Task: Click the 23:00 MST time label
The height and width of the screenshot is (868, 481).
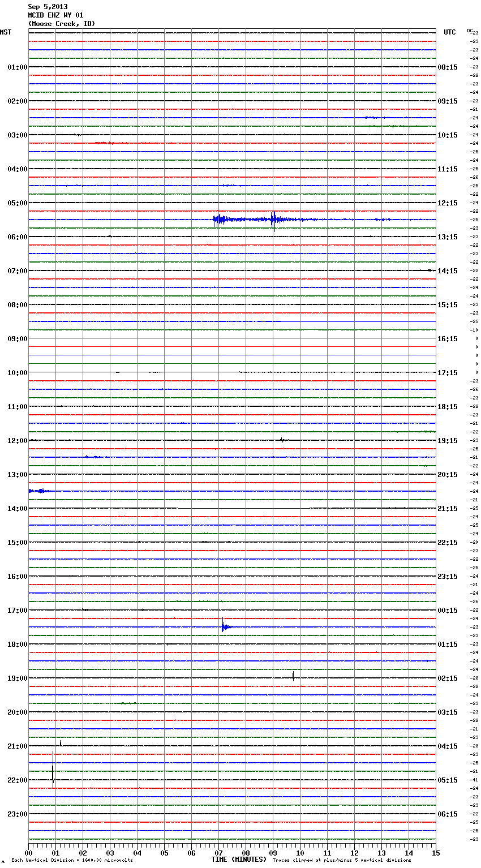Action: (17, 814)
